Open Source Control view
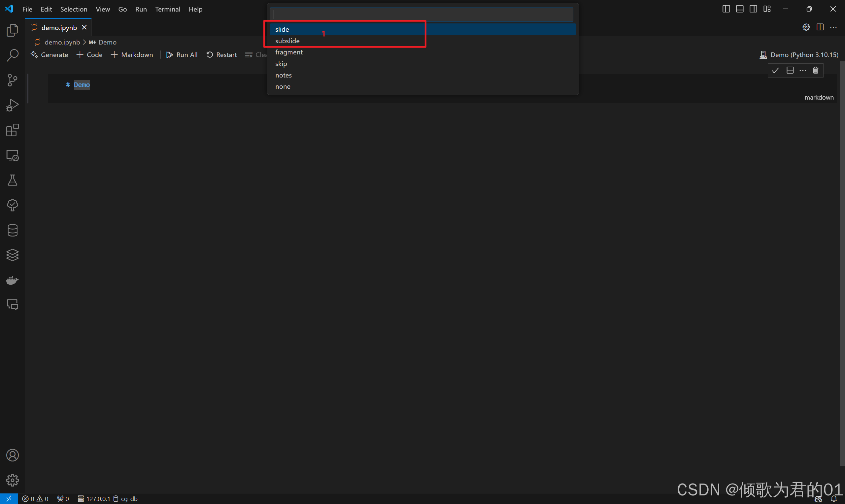Viewport: 845px width, 504px height. point(13,80)
